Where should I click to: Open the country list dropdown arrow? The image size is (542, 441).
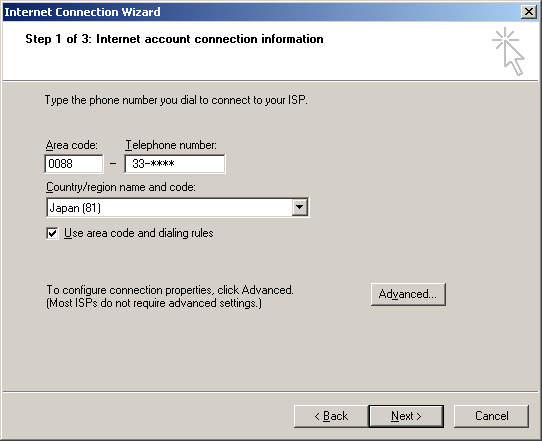click(299, 207)
